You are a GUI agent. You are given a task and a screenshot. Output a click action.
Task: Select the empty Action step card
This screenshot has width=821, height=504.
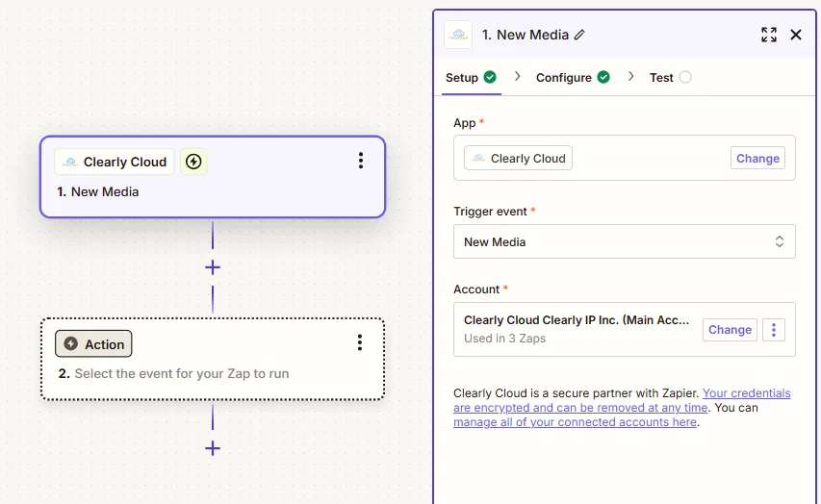click(x=213, y=359)
